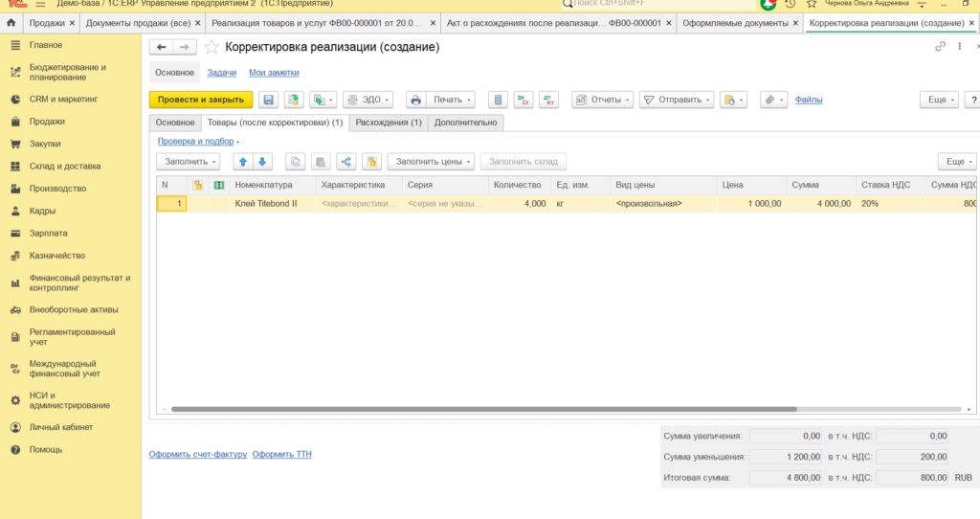The image size is (980, 519).
Task: Copy link to document icon
Action: (x=940, y=47)
